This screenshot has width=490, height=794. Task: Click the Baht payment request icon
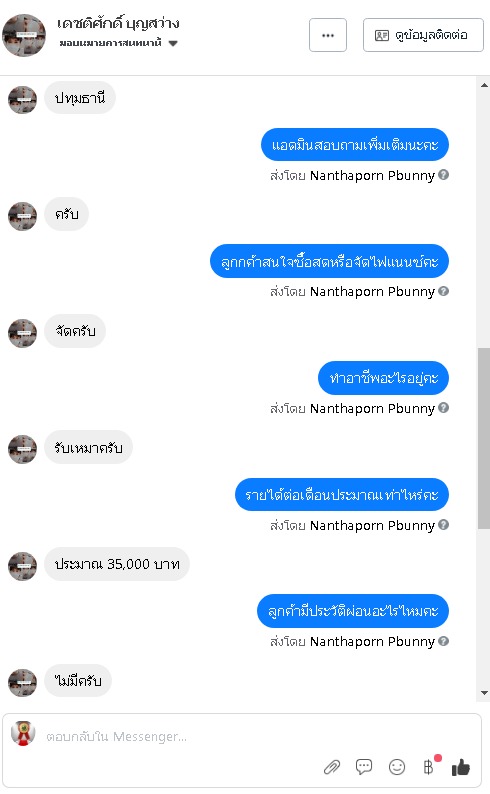(x=429, y=767)
